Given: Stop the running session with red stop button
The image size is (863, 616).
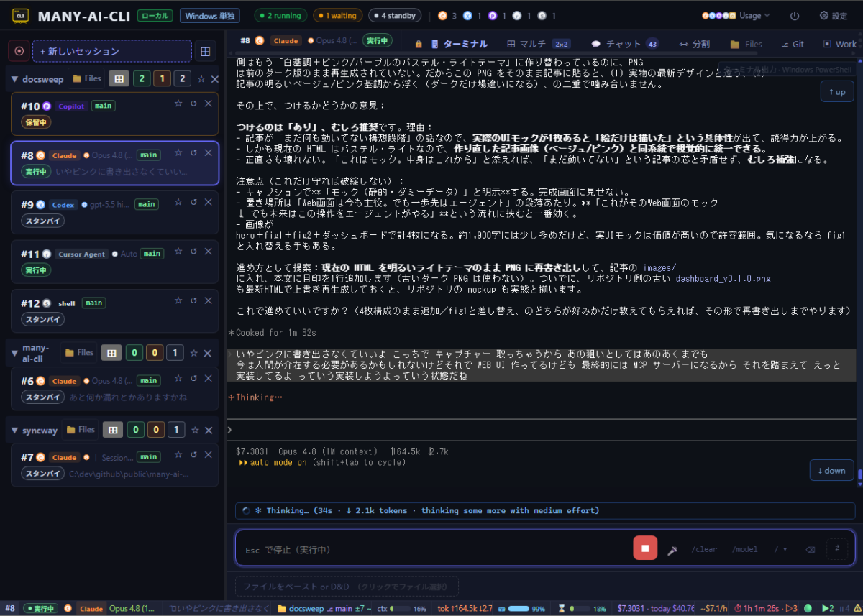Looking at the screenshot, I should [645, 548].
